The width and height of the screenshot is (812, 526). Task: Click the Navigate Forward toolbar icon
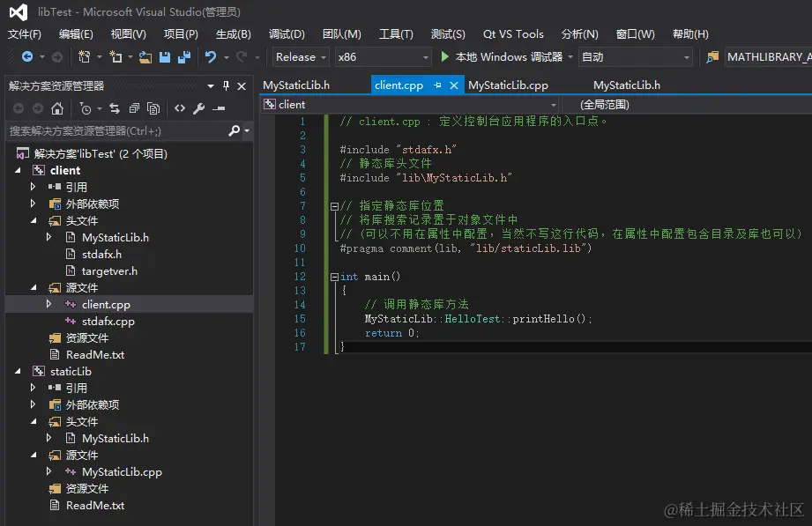57,56
